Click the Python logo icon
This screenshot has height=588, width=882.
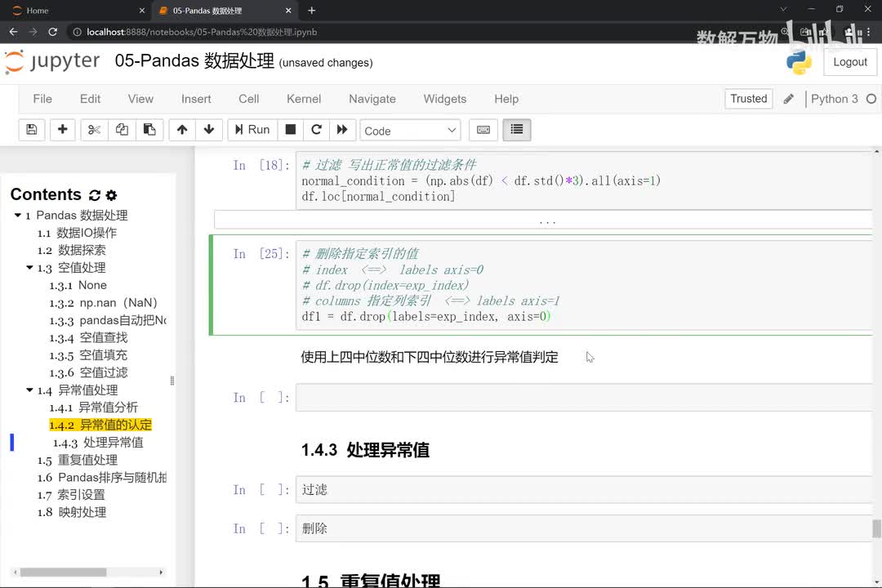pyautogui.click(x=799, y=62)
